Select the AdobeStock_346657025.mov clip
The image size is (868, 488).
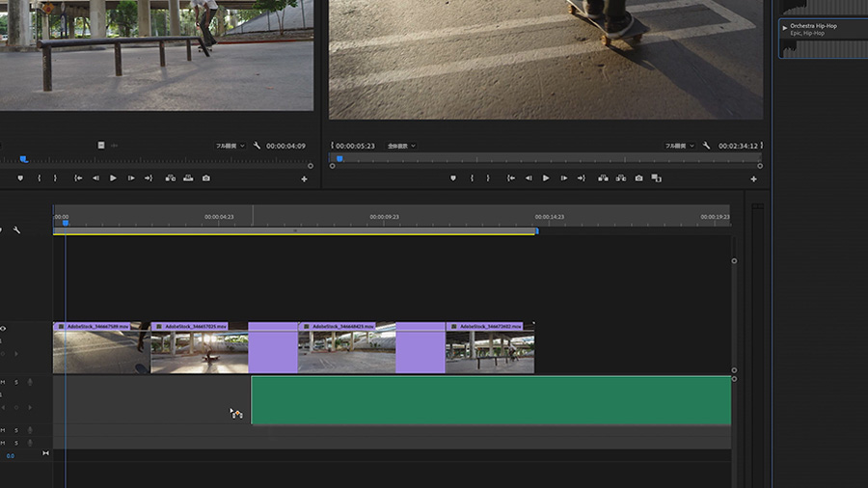(x=199, y=352)
